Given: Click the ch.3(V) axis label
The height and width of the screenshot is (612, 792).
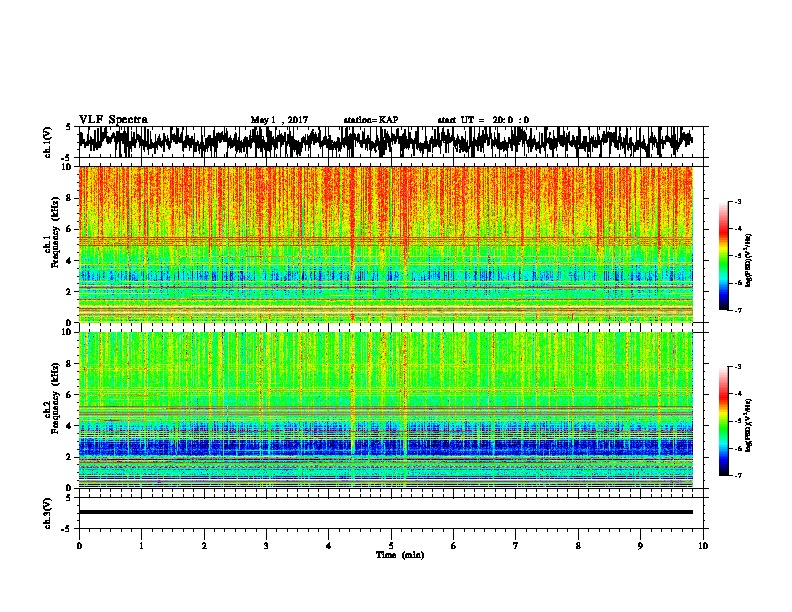Looking at the screenshot, I should (48, 513).
